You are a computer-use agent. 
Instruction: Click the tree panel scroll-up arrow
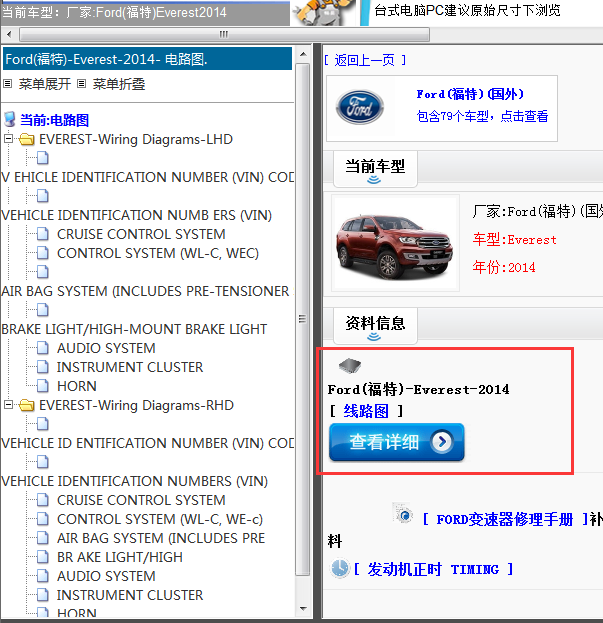303,54
